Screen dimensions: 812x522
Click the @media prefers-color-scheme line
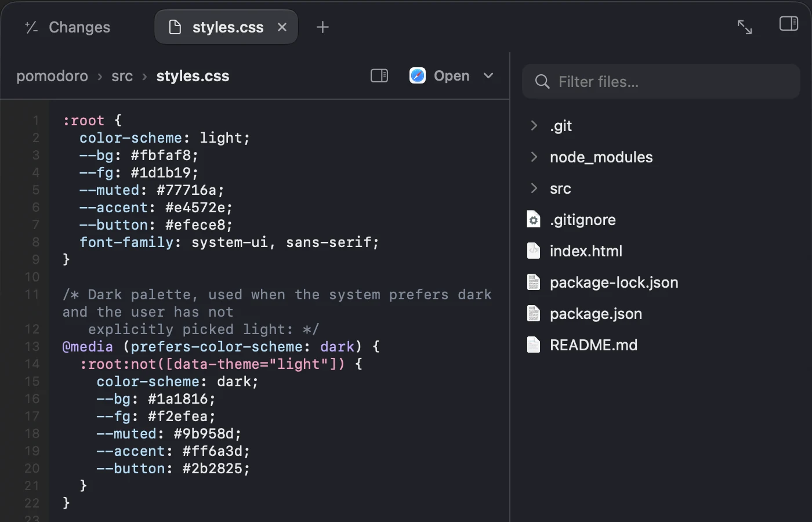point(221,347)
